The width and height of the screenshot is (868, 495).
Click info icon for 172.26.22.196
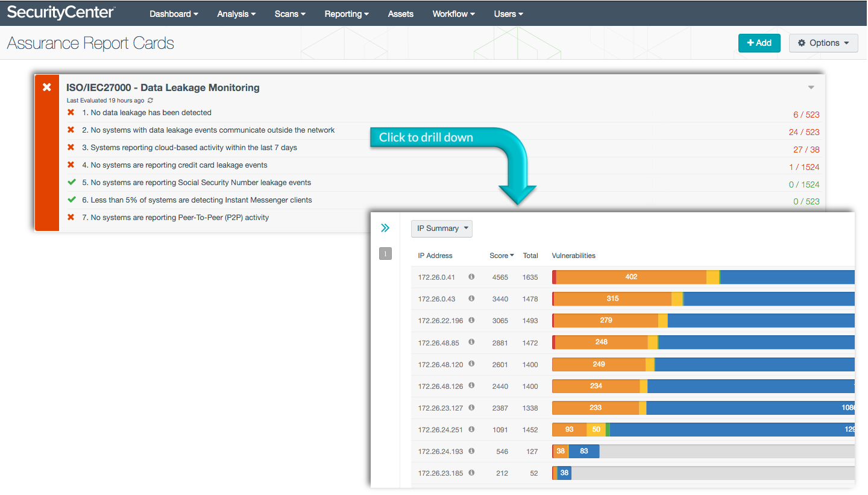[471, 320]
